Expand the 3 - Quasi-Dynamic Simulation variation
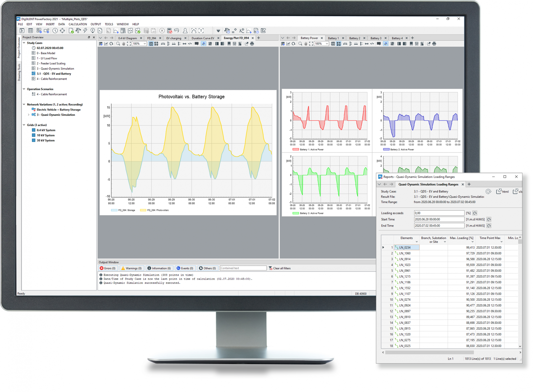Screen dimensions: 533x392 pyautogui.click(x=29, y=115)
